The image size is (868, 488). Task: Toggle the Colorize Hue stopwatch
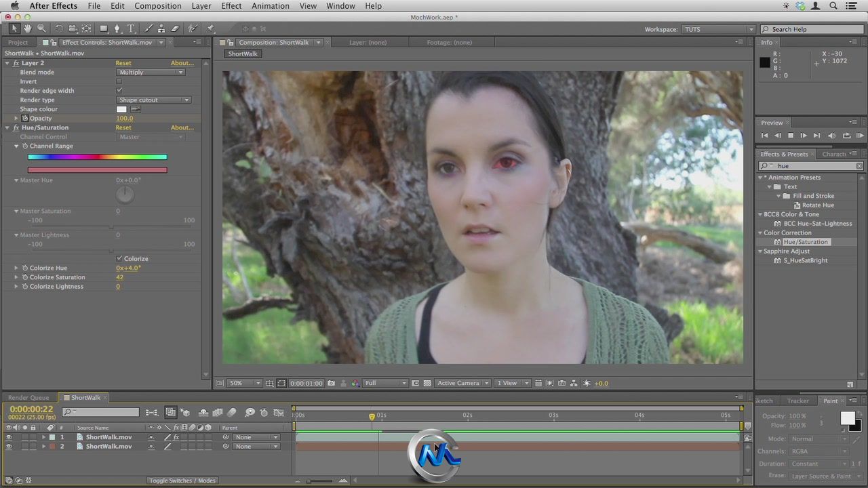pos(25,268)
